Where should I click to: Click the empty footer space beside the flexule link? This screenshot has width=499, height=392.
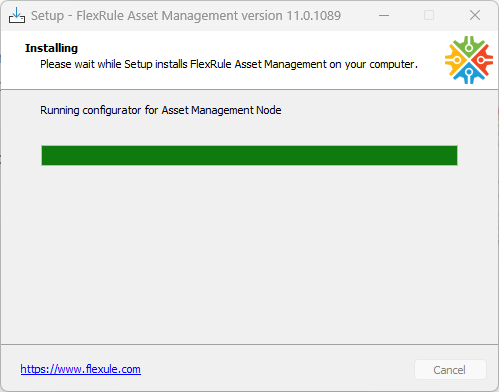click(277, 369)
